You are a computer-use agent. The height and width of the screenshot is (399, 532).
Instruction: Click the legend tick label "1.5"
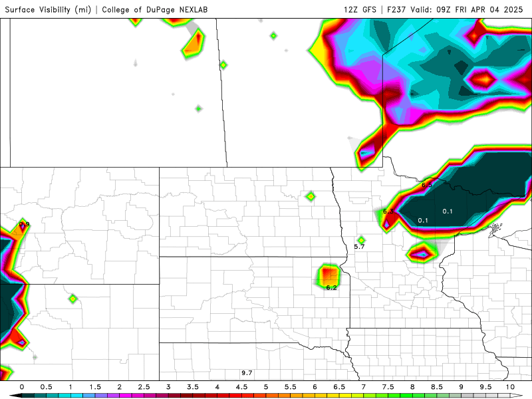tap(95, 387)
